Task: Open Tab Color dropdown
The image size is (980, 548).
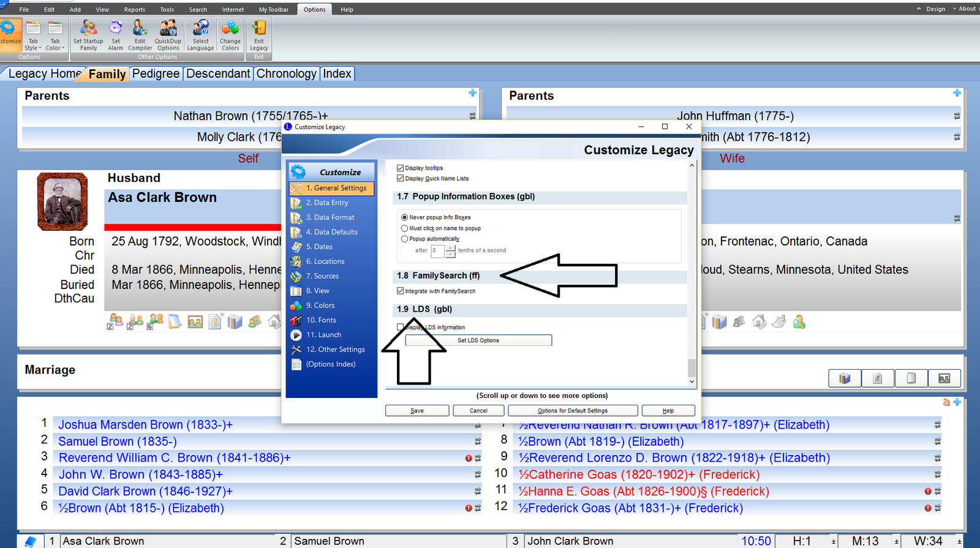Action: point(55,36)
